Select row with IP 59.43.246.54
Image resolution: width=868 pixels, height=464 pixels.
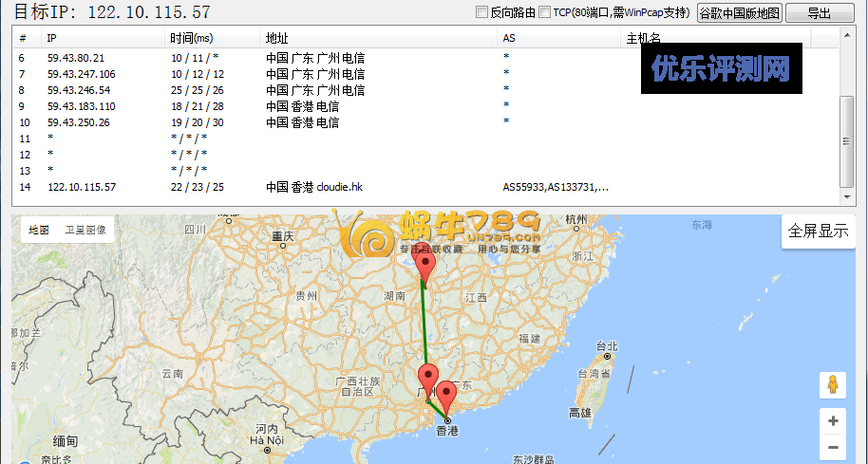tap(425, 90)
